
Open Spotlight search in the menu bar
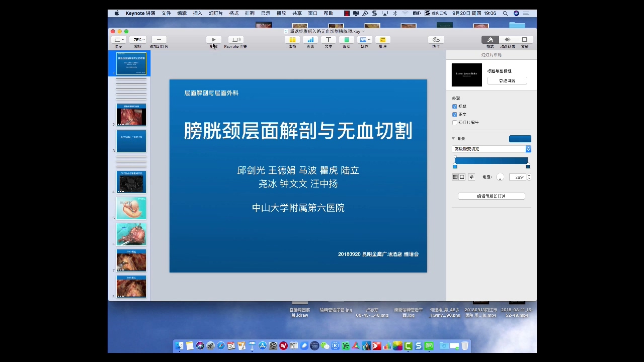pos(505,14)
